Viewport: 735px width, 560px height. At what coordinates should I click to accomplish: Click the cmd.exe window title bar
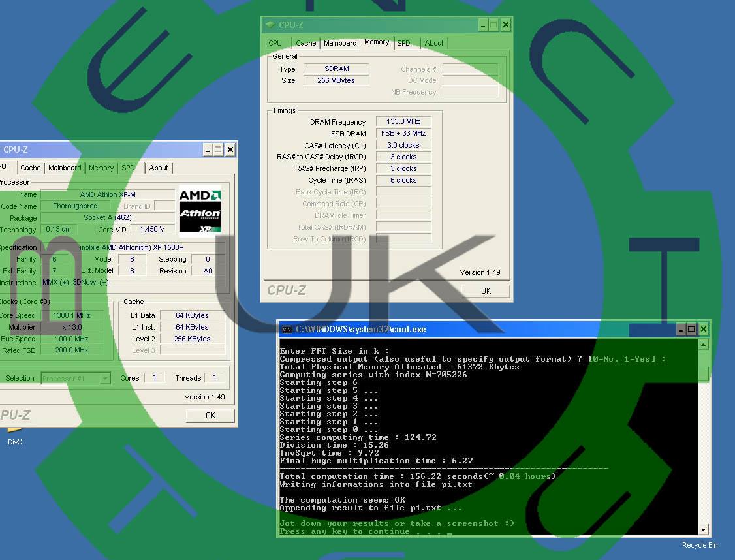tap(494, 330)
